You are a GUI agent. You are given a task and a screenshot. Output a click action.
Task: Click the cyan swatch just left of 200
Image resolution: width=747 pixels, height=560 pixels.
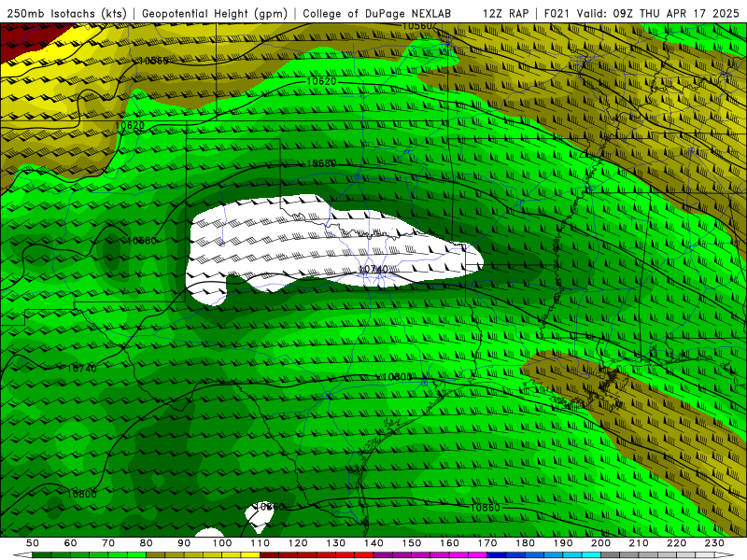coord(591,555)
